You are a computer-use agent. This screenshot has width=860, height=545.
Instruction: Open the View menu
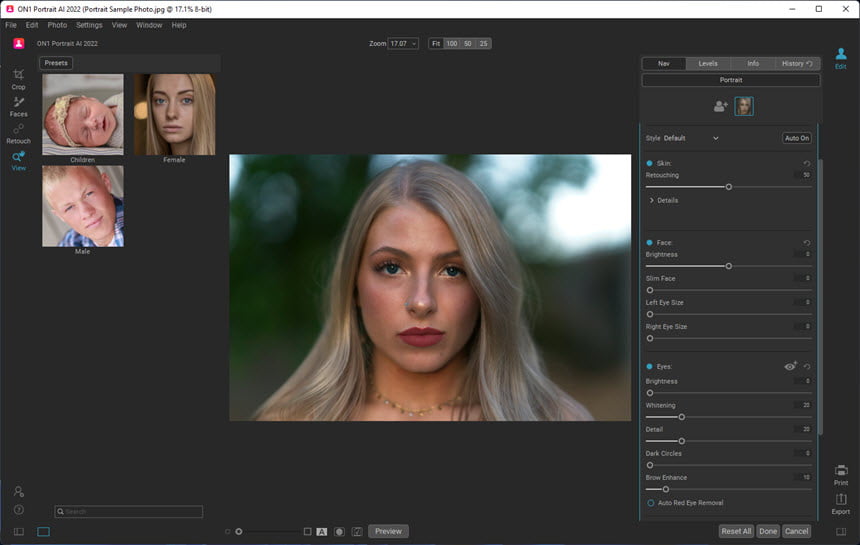coord(119,25)
